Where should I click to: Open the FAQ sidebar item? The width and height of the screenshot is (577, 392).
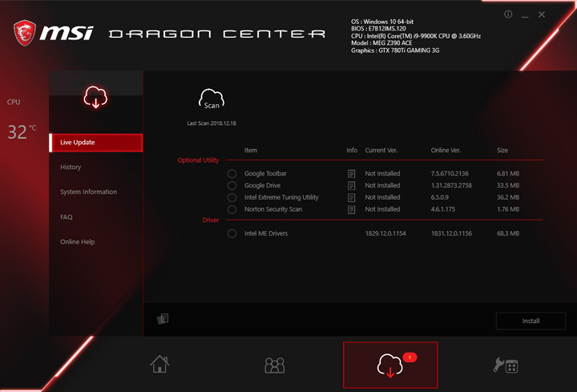(67, 216)
